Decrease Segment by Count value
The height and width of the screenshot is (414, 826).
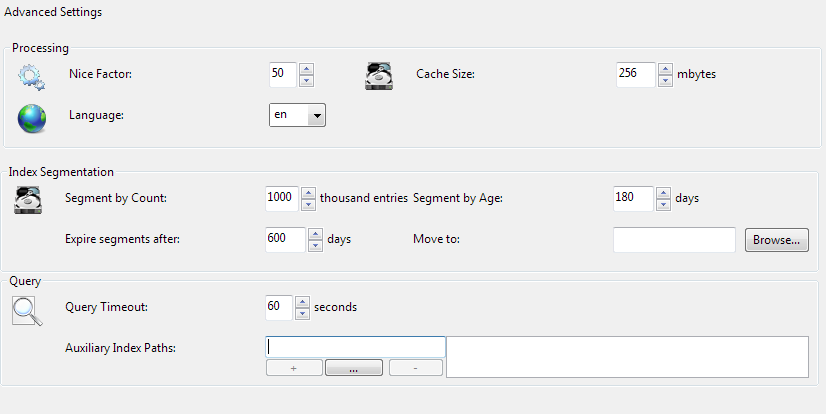click(x=312, y=204)
